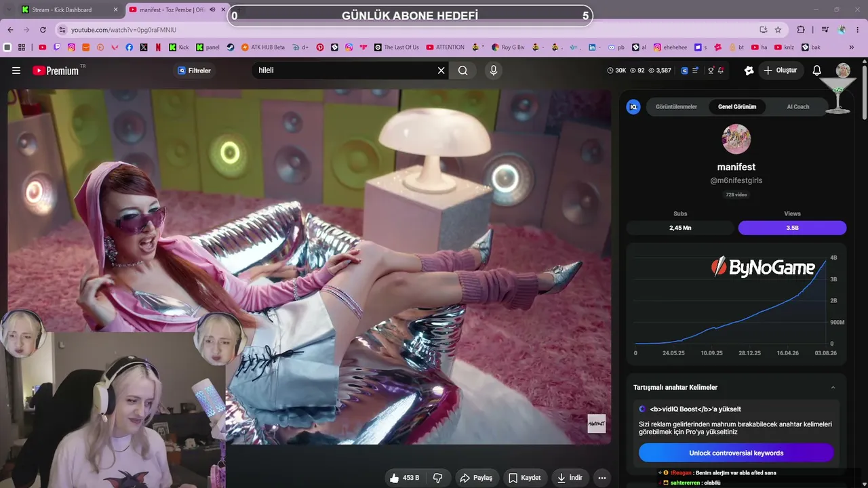Click the search magnifier button
The width and height of the screenshot is (868, 488).
click(463, 70)
